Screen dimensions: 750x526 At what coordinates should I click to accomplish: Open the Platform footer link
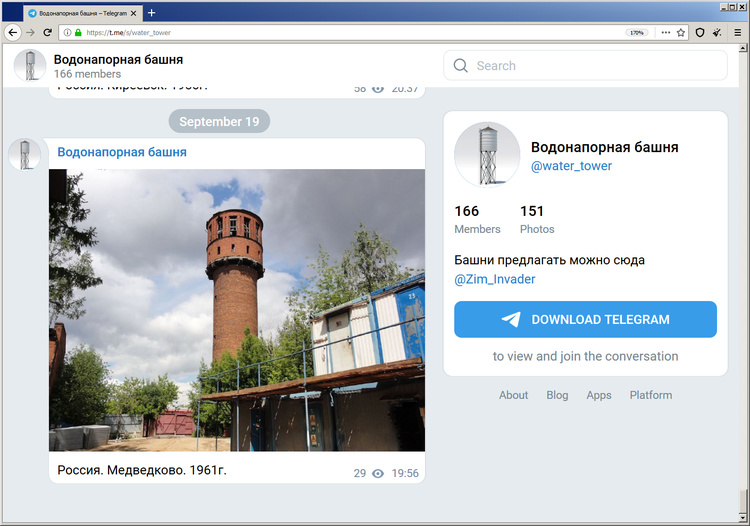(x=651, y=395)
